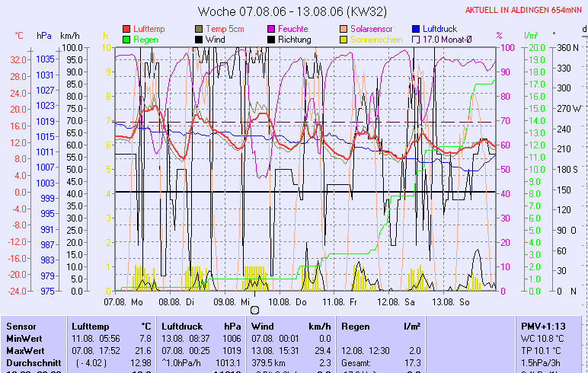588x373 pixels.
Task: Click the 17.0 Monat-Ø legend box
Action: (x=416, y=39)
